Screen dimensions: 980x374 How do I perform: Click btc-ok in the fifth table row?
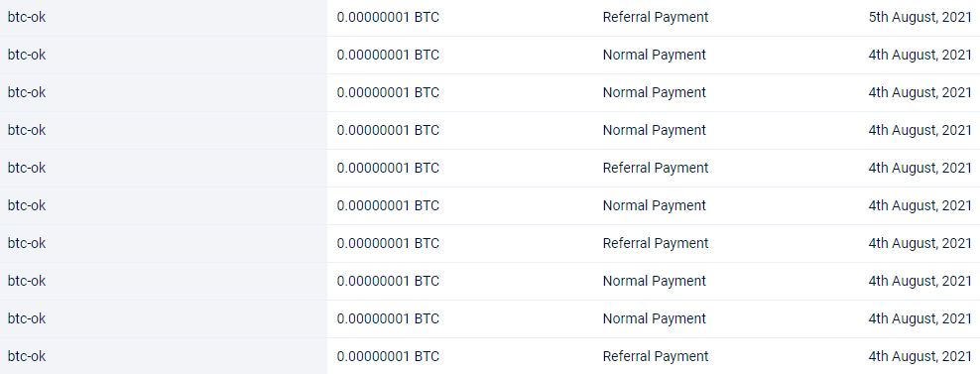point(27,168)
